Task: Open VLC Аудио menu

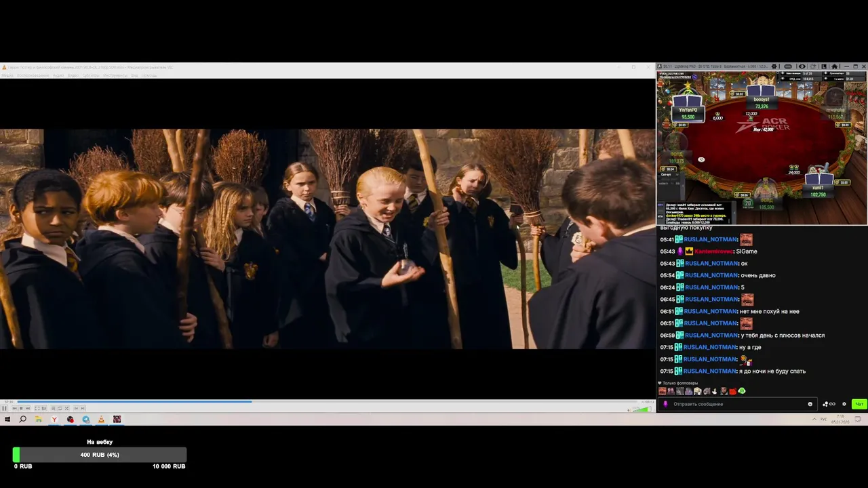Action: click(x=58, y=75)
